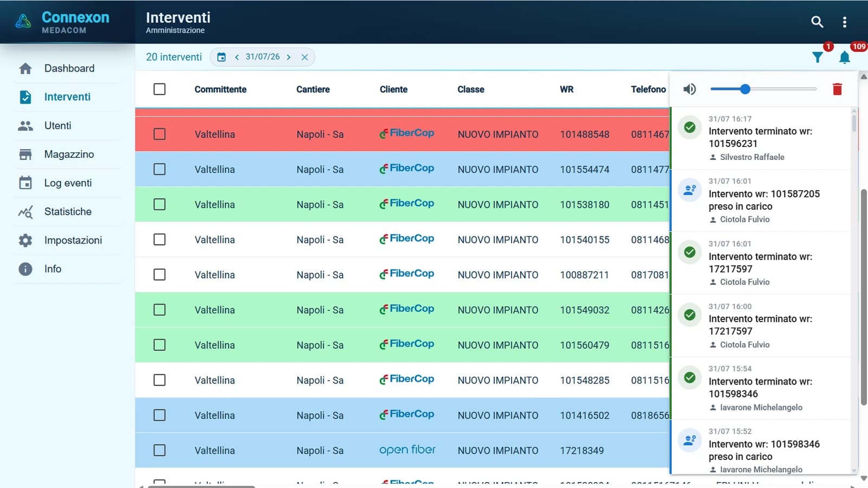Check the row with WR 101554474
This screenshot has width=868, height=488.
[159, 169]
